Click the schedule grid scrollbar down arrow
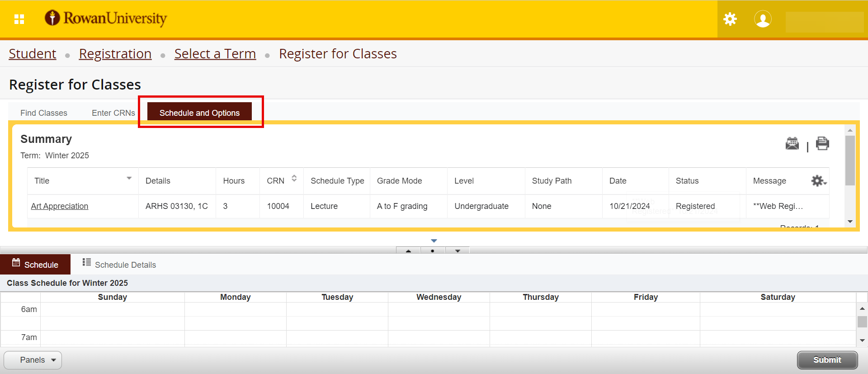Viewport: 868px width, 374px height. (862, 341)
